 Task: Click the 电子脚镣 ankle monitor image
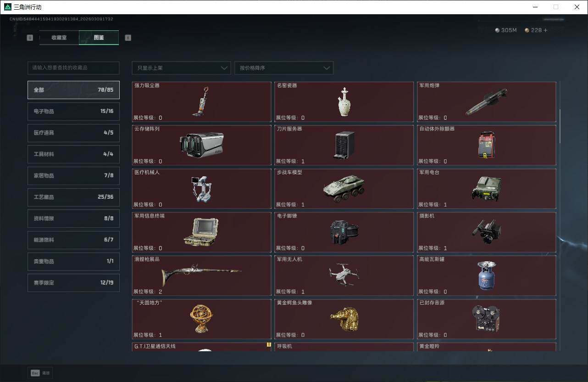click(x=344, y=232)
